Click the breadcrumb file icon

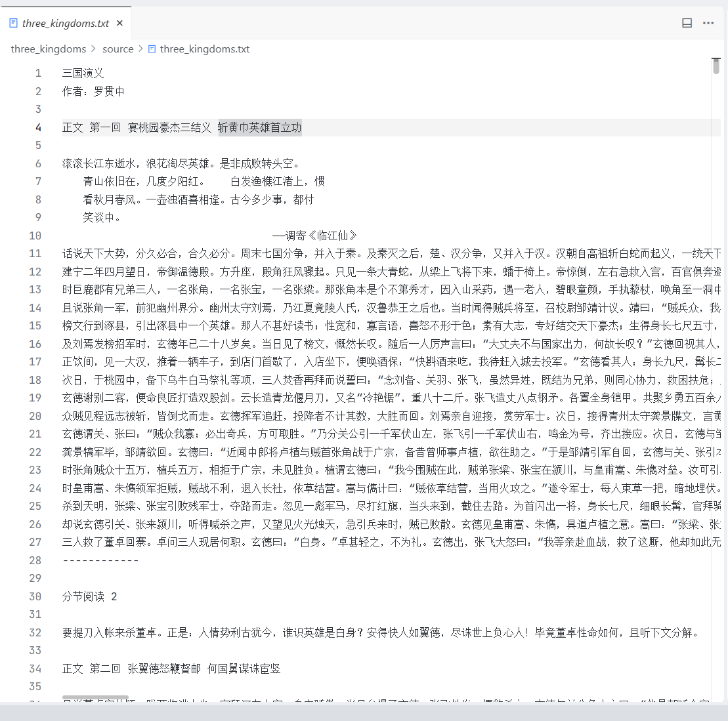152,49
